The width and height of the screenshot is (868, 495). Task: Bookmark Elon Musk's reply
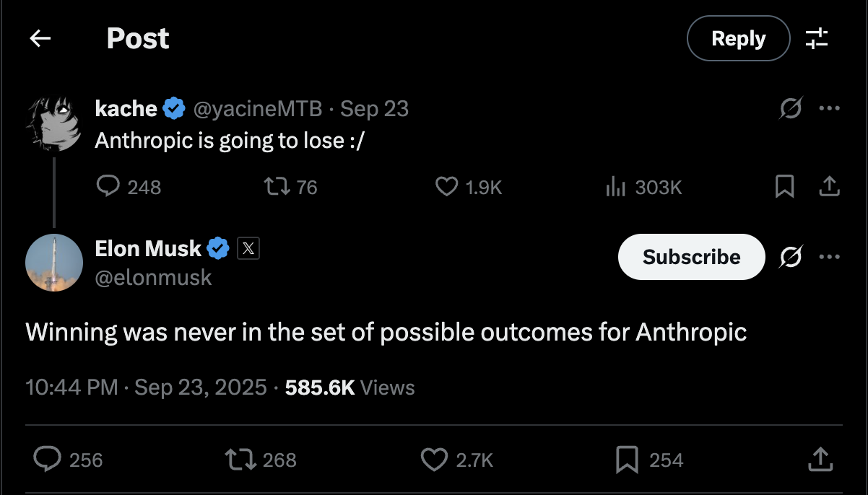click(628, 460)
